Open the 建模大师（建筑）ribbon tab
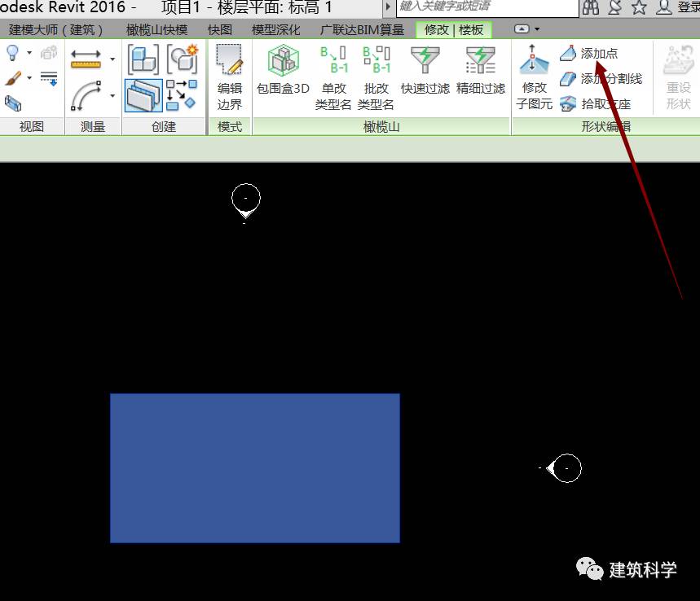The height and width of the screenshot is (601, 700). pyautogui.click(x=55, y=30)
